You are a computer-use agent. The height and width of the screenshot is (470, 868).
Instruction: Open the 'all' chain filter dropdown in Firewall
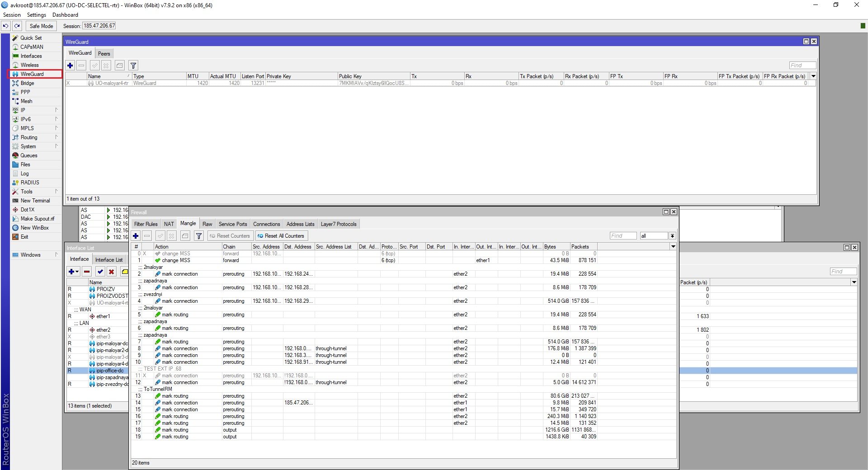[672, 236]
